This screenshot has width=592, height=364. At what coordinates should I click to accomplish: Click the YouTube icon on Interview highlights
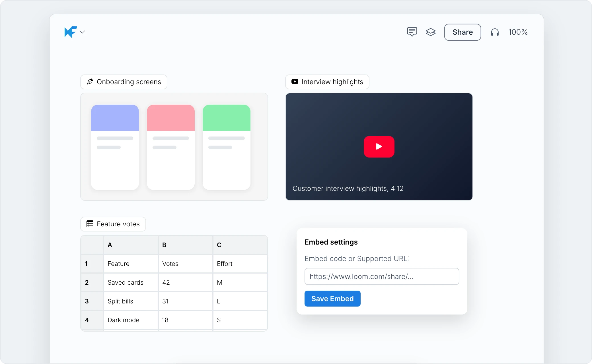(295, 82)
